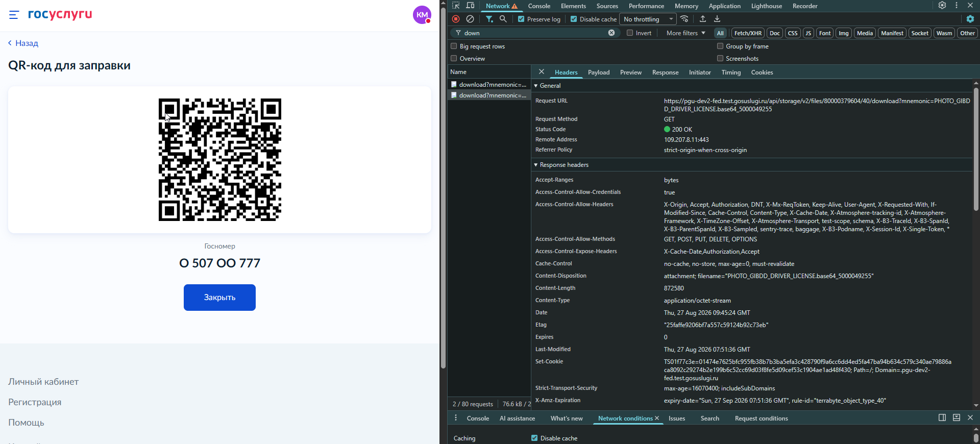Enable the Overview checkbox
Image resolution: width=980 pixels, height=444 pixels.
[454, 58]
